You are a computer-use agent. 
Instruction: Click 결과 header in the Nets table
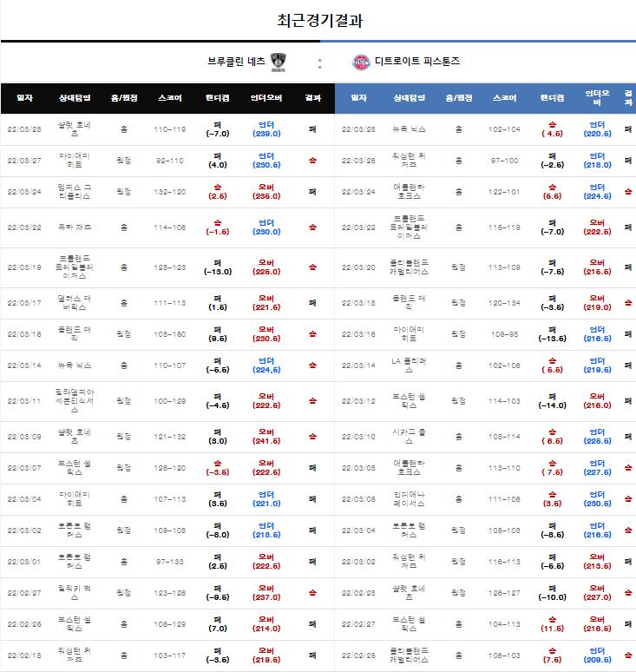(x=312, y=98)
